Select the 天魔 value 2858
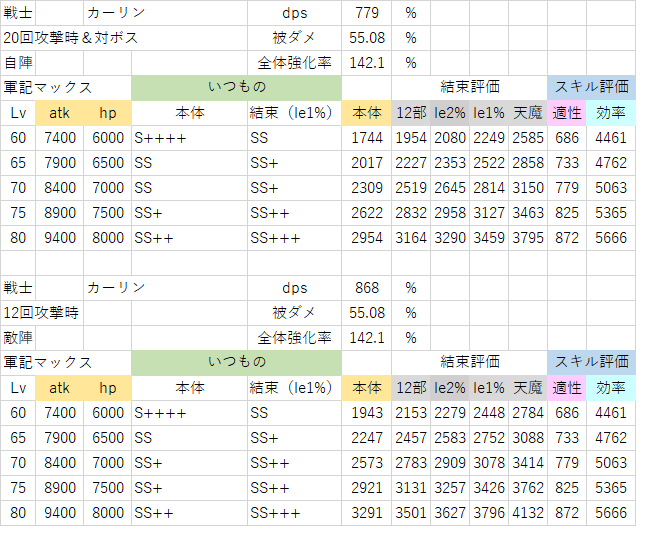652x544 pixels. tap(528, 163)
